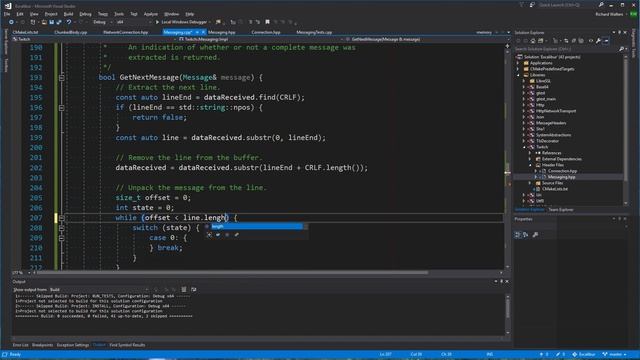Switch to ChunkedBody.cpp tab

point(71,32)
